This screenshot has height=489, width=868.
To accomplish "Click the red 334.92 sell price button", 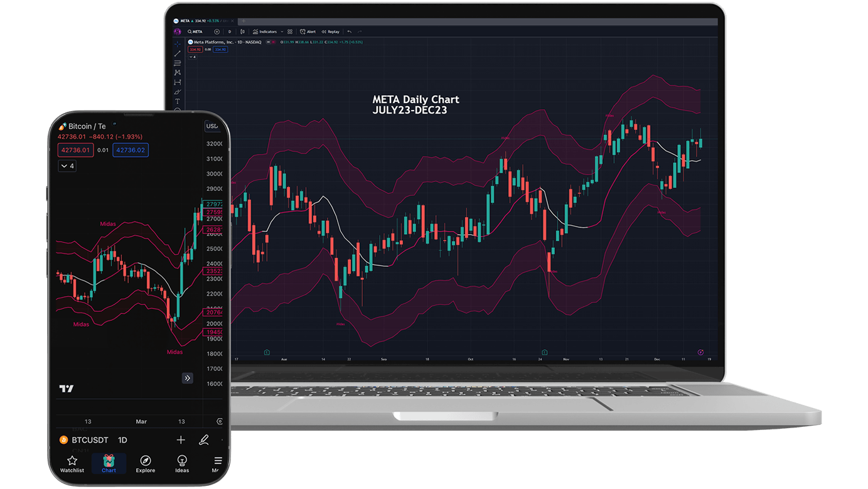I will point(195,50).
